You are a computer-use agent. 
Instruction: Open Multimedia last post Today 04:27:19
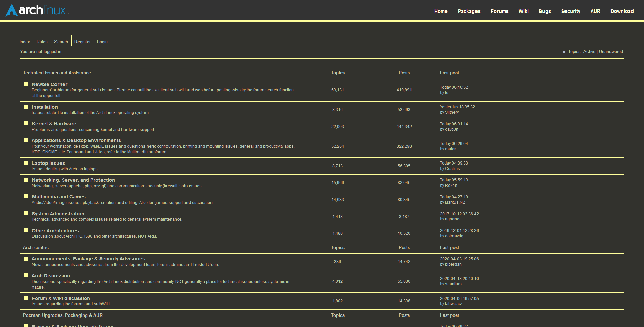pyautogui.click(x=454, y=197)
